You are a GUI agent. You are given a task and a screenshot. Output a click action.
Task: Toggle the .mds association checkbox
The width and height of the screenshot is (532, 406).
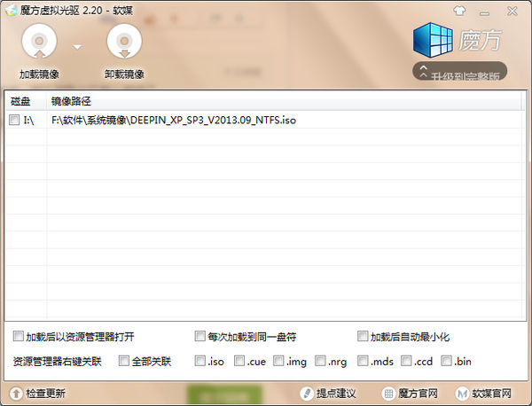tap(363, 361)
